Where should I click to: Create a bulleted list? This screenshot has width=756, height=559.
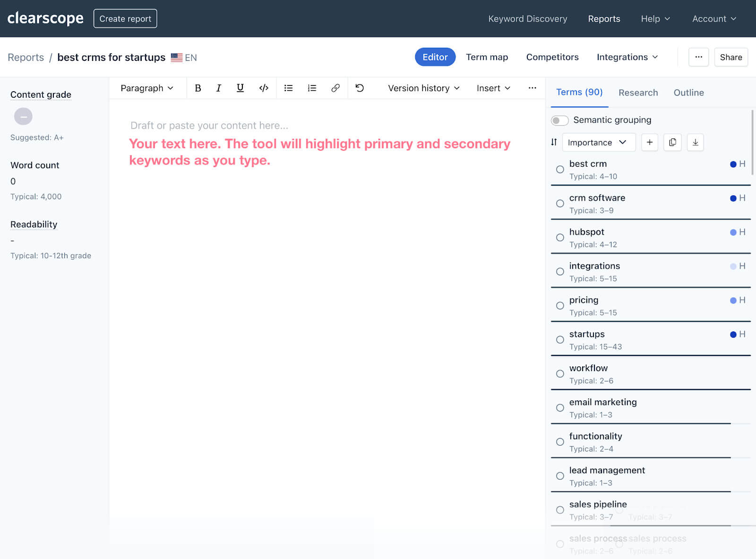(x=288, y=88)
